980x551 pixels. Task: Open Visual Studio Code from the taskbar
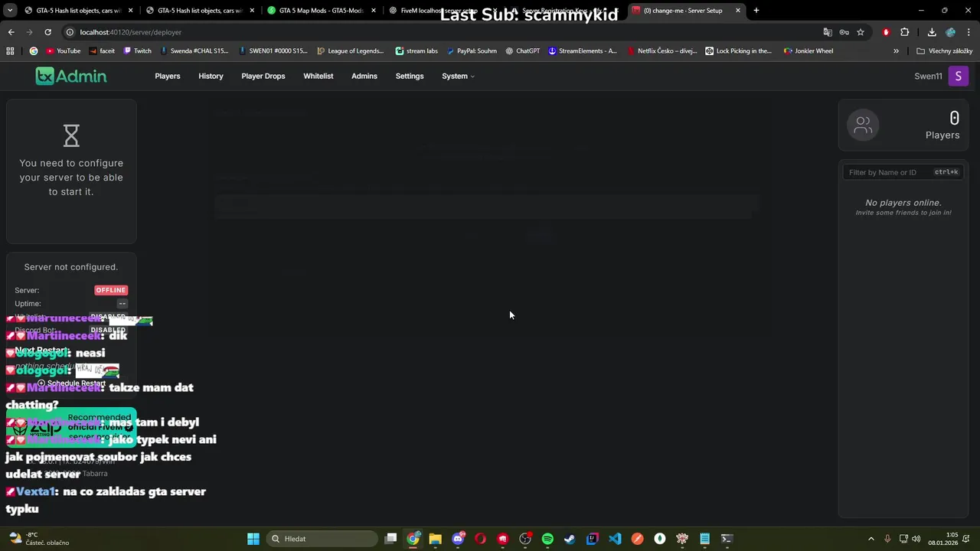click(615, 539)
